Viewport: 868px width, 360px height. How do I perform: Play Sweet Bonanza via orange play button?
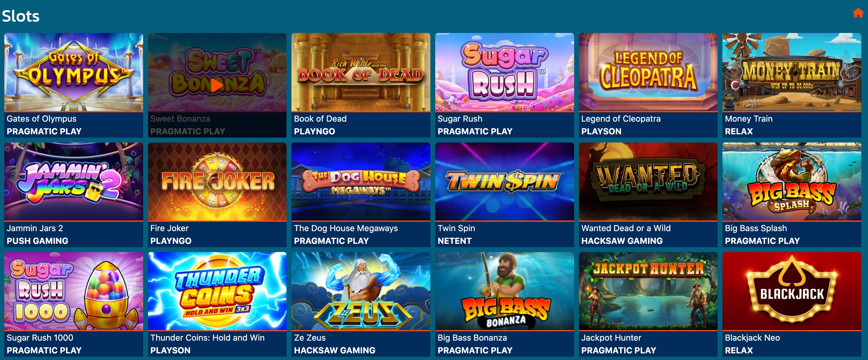click(217, 86)
